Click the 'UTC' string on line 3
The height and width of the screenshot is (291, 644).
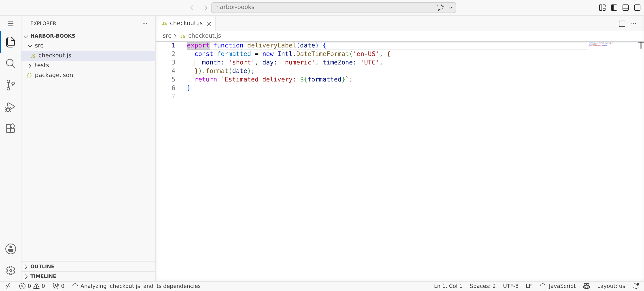(369, 62)
